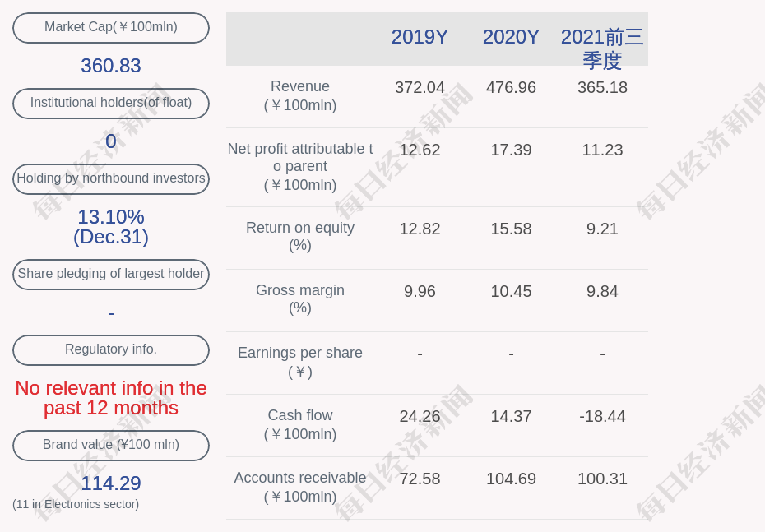This screenshot has height=532, width=765.
Task: Click the Earnings per share (¥) label
Action: [x=299, y=362]
